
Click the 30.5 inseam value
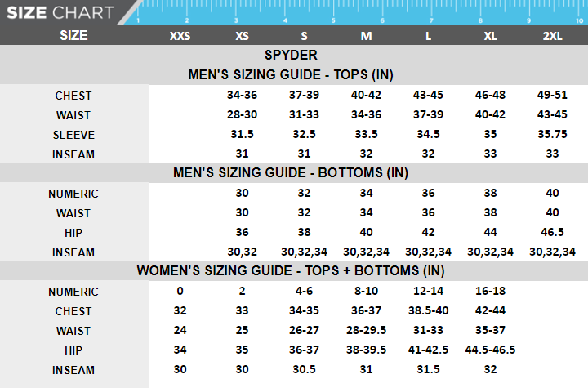305,370
